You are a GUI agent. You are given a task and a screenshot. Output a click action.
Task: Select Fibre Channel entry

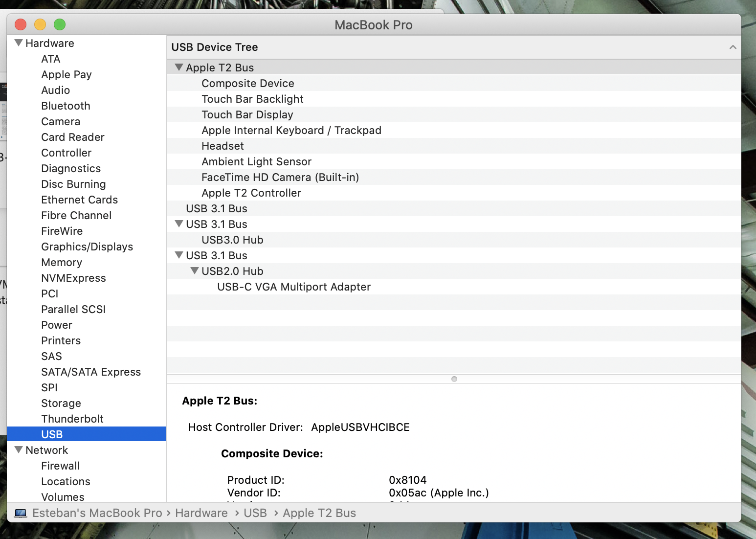(x=76, y=215)
